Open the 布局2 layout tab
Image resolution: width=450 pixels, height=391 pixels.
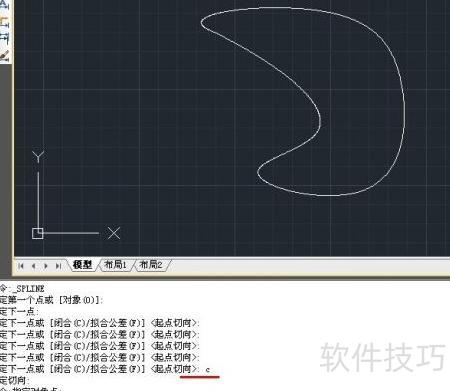tap(151, 265)
